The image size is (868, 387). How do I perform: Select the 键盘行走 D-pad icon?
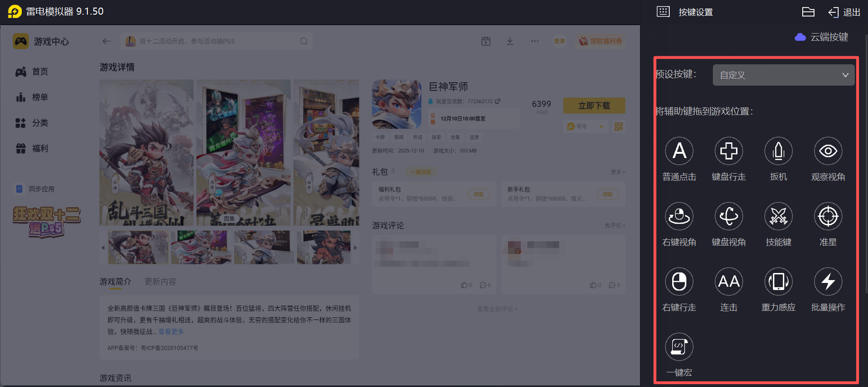click(x=729, y=151)
